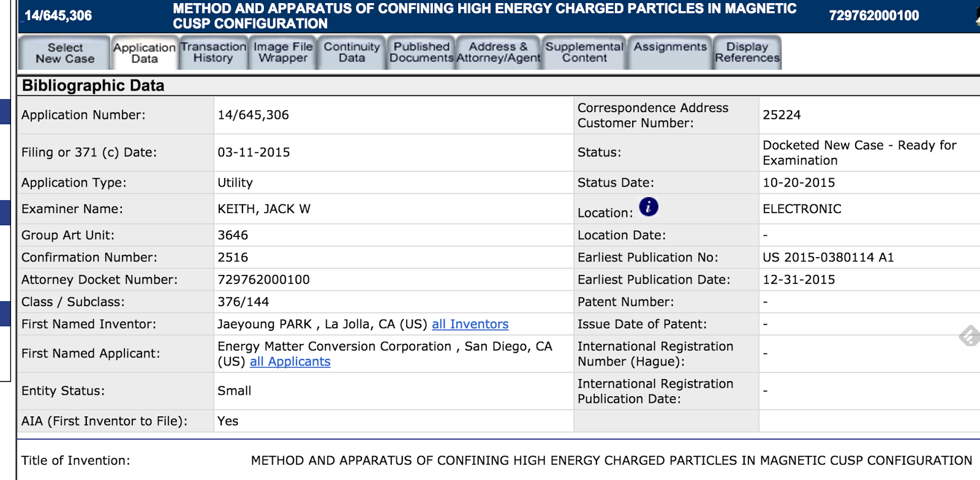Switch to the Application Data tab
The height and width of the screenshot is (480, 980).
(x=144, y=53)
